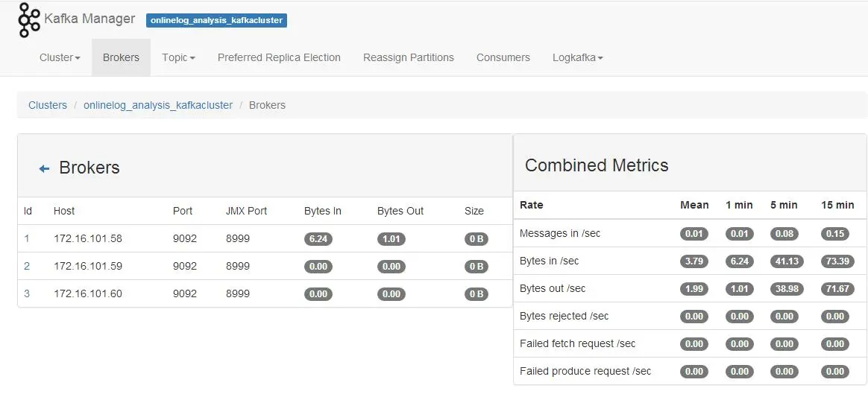
Task: Open the Topic dropdown menu
Action: click(178, 57)
